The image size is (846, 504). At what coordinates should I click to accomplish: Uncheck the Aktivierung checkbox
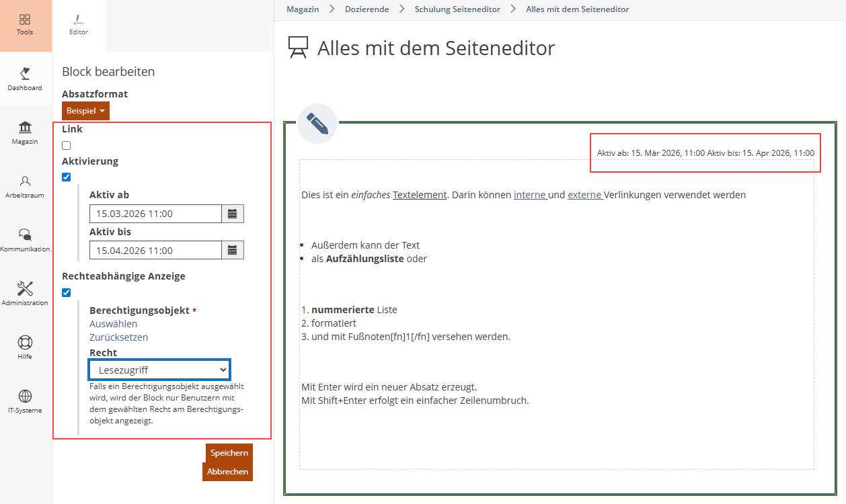[x=66, y=177]
